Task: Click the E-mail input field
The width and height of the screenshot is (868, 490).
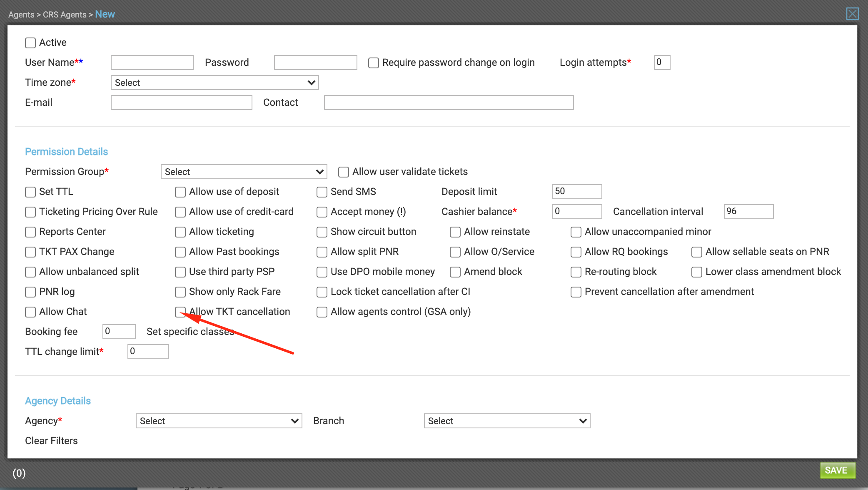Action: coord(182,102)
